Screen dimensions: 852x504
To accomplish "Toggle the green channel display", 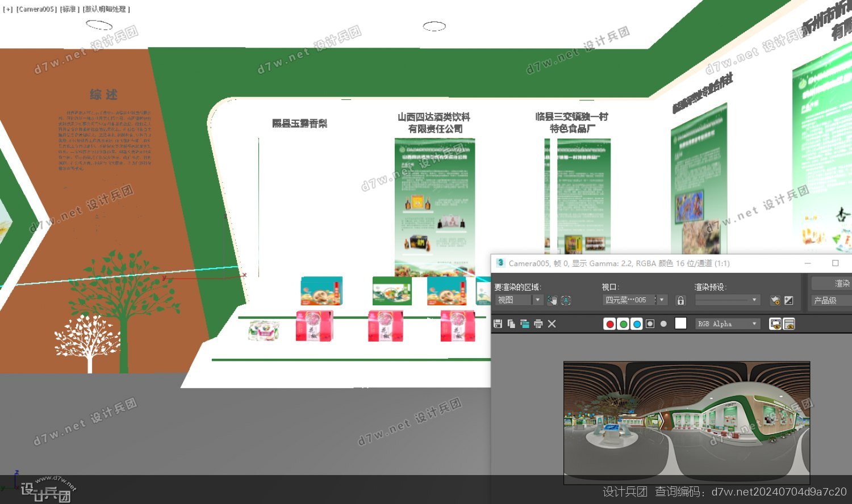I will (623, 324).
